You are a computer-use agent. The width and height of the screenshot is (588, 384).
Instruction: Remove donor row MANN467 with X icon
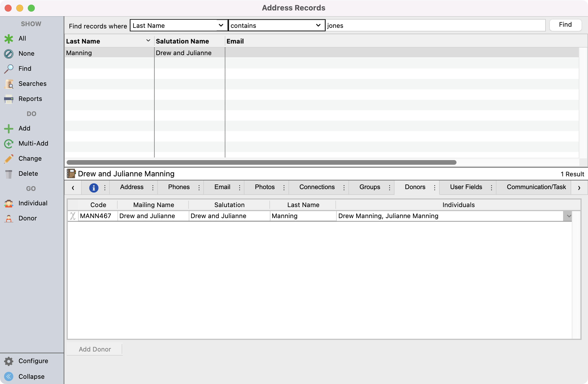pyautogui.click(x=73, y=216)
